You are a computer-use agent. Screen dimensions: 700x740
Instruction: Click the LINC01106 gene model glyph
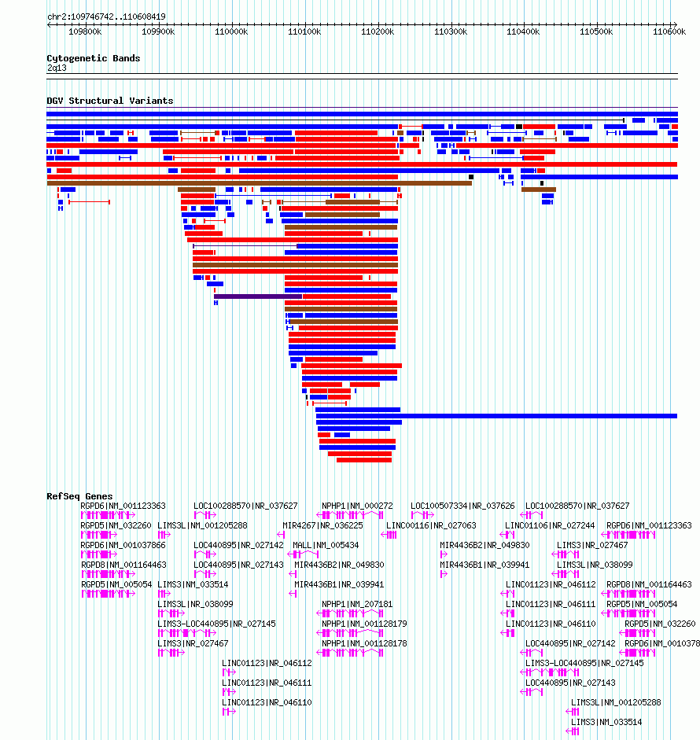coord(507,535)
